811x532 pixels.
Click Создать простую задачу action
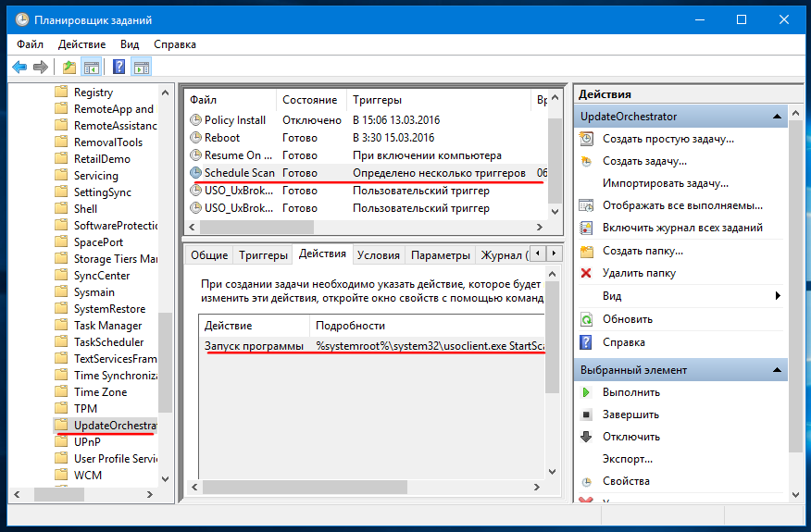click(x=668, y=139)
